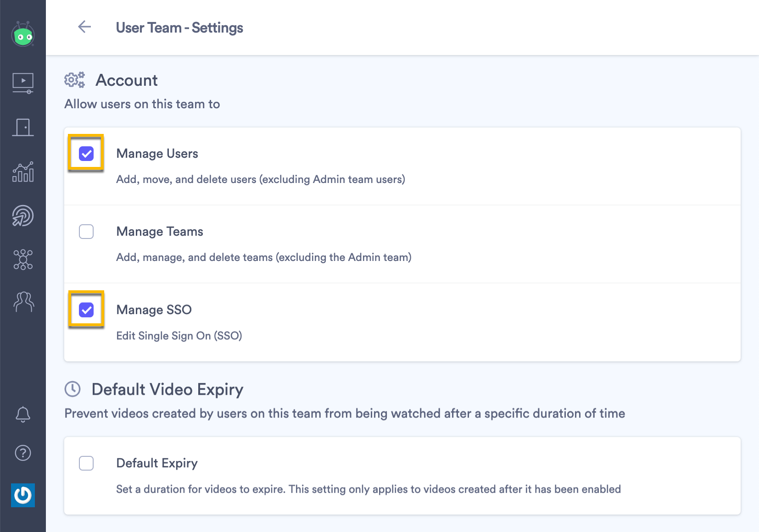Click the green robot logo in sidebar
Screen dimensions: 759x532
tap(23, 34)
